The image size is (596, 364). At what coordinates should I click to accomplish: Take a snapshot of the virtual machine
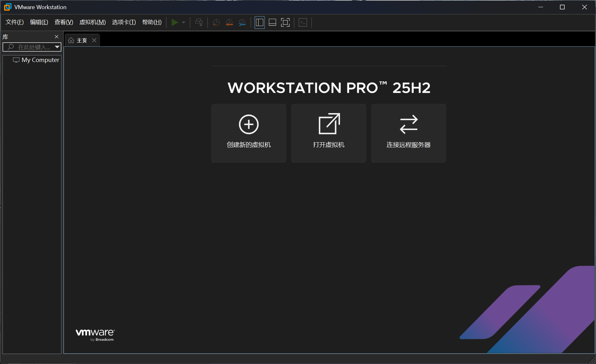[216, 22]
